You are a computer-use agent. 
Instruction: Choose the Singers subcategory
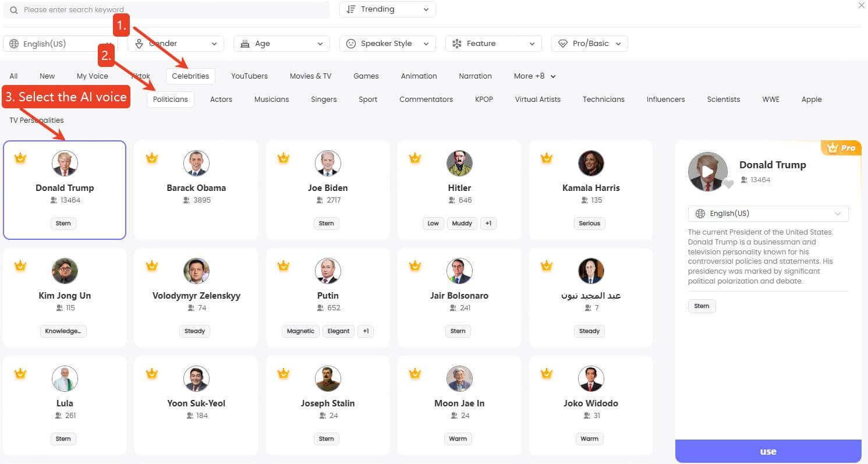pos(324,100)
